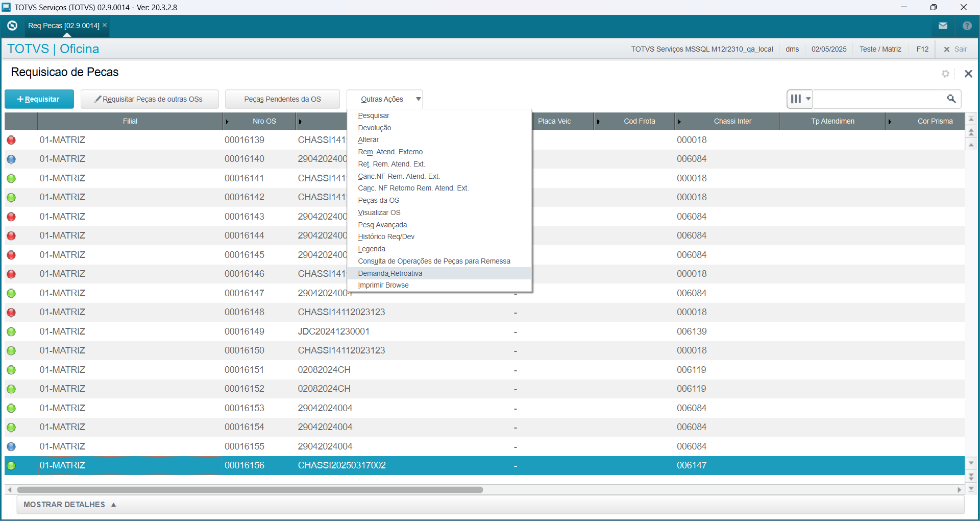Click the search magnifier icon

(951, 99)
